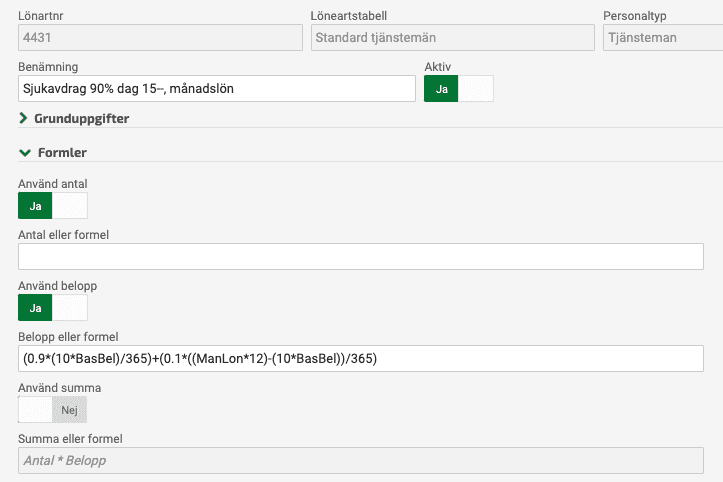Viewport: 723px width, 482px height.
Task: Click the Personaltyp field showing Tjänsteman
Action: coord(662,38)
